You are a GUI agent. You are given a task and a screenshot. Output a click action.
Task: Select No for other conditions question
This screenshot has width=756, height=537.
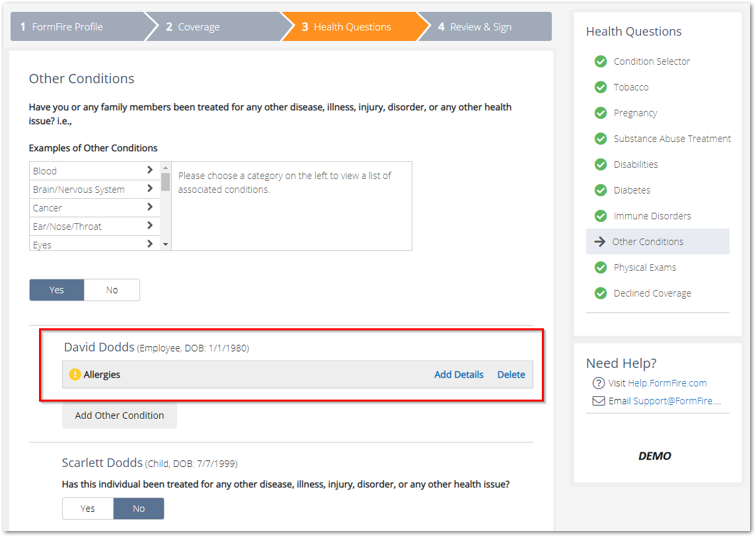112,290
